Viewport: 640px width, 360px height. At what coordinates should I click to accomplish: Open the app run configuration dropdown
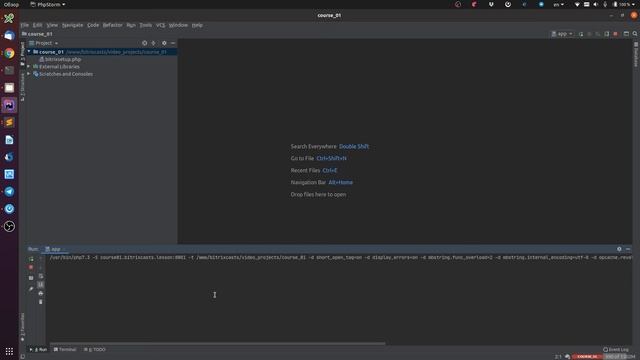562,34
